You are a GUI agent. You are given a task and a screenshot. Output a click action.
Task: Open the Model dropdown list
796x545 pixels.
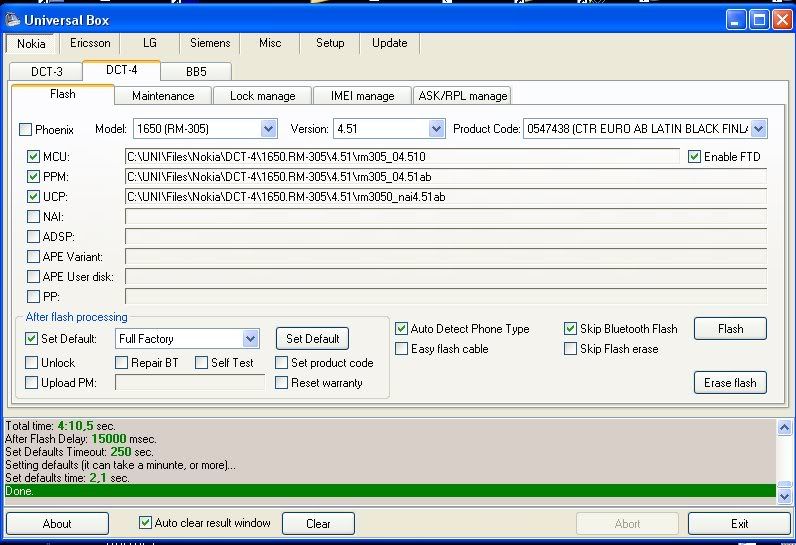tap(269, 129)
